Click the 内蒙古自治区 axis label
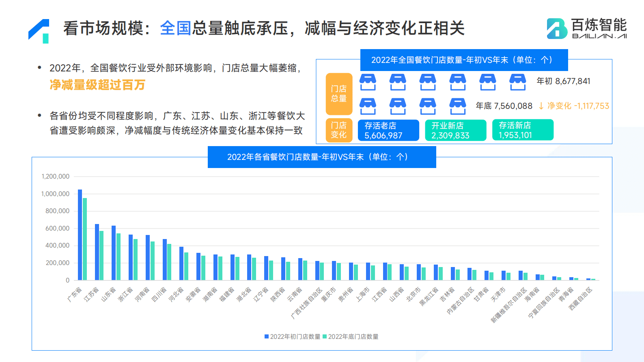Image resolution: width=644 pixels, height=362 pixels. (x=461, y=301)
